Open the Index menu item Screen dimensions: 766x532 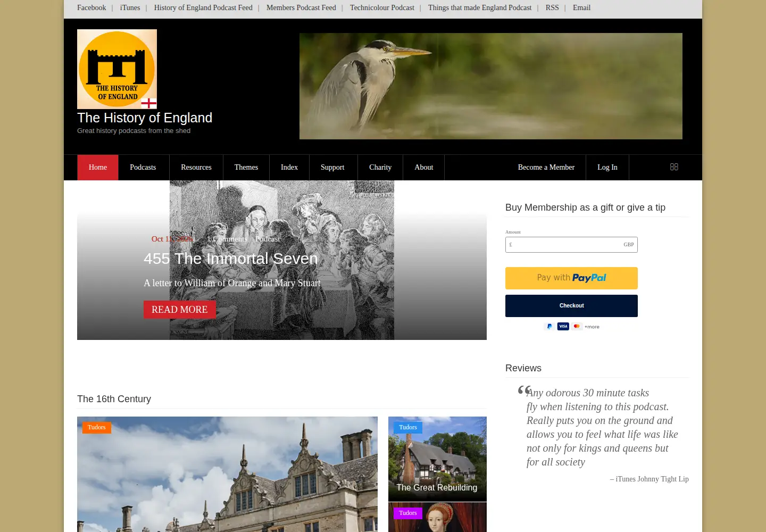point(289,167)
